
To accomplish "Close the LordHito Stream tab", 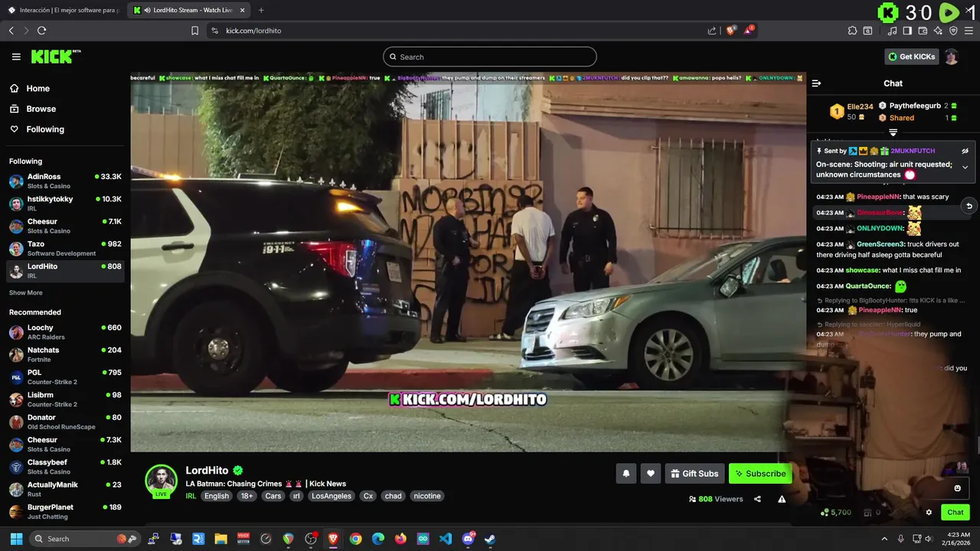I will click(243, 10).
